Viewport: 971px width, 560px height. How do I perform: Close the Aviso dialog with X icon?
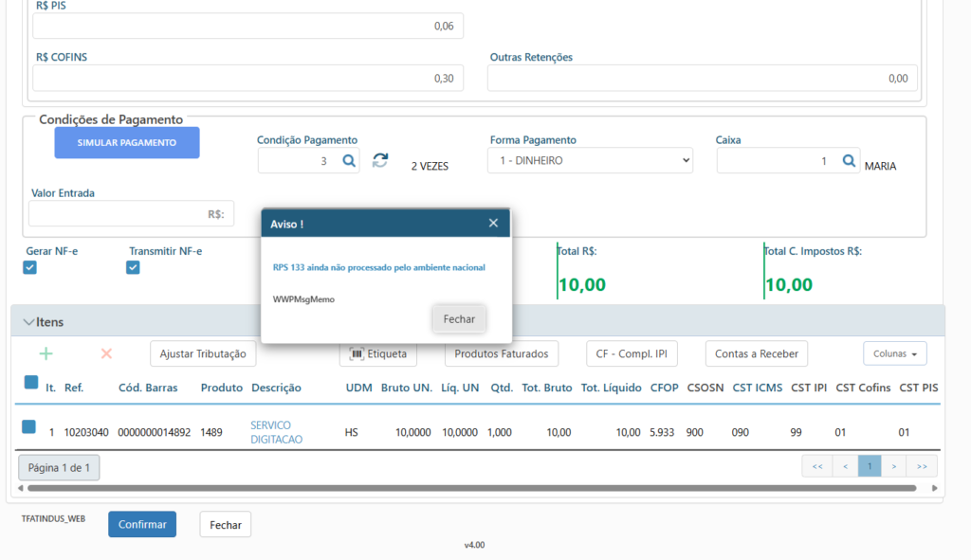[493, 223]
